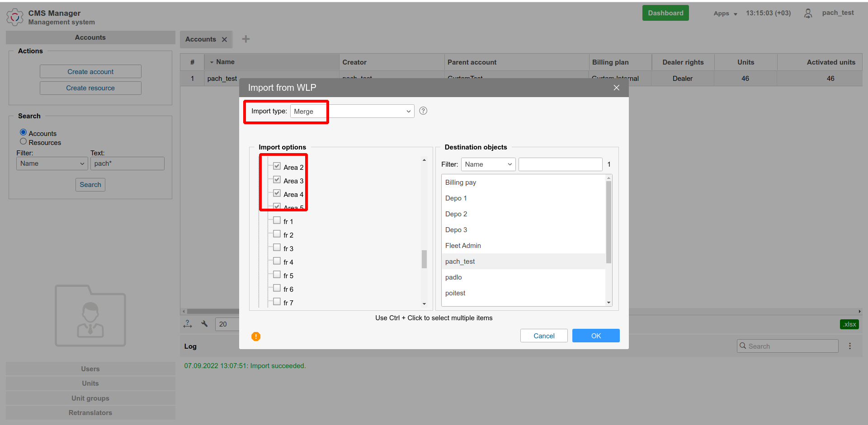Open the Apps dropdown menu

point(725,14)
